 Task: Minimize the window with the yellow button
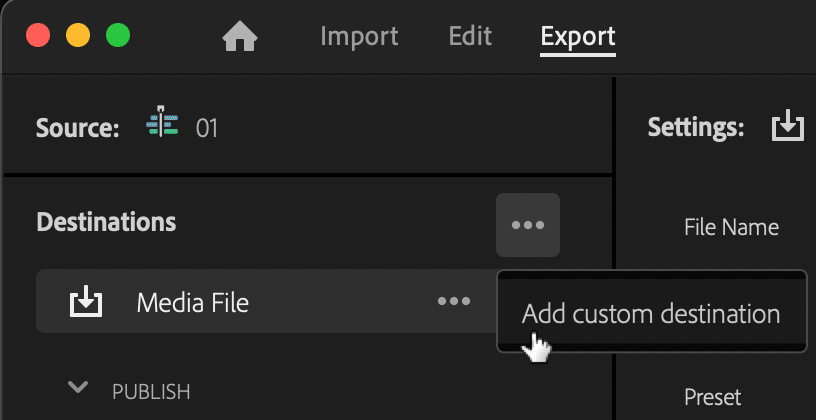pos(78,35)
